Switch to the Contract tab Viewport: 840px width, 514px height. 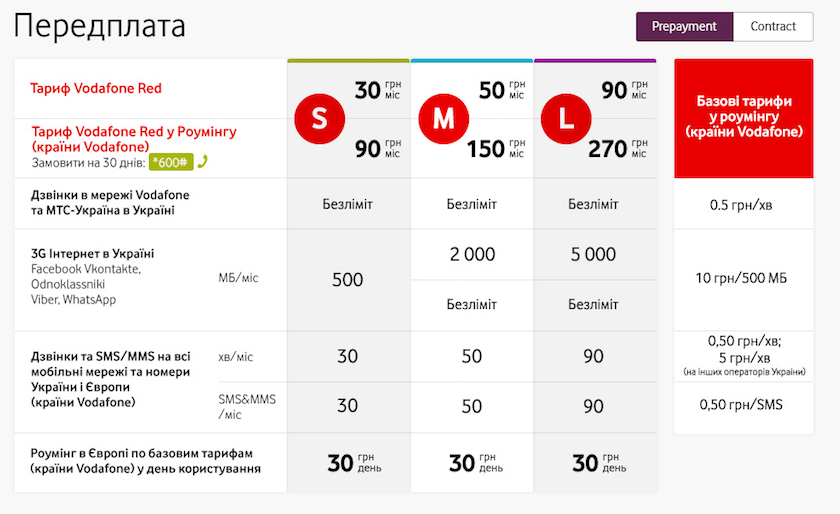[x=773, y=26]
